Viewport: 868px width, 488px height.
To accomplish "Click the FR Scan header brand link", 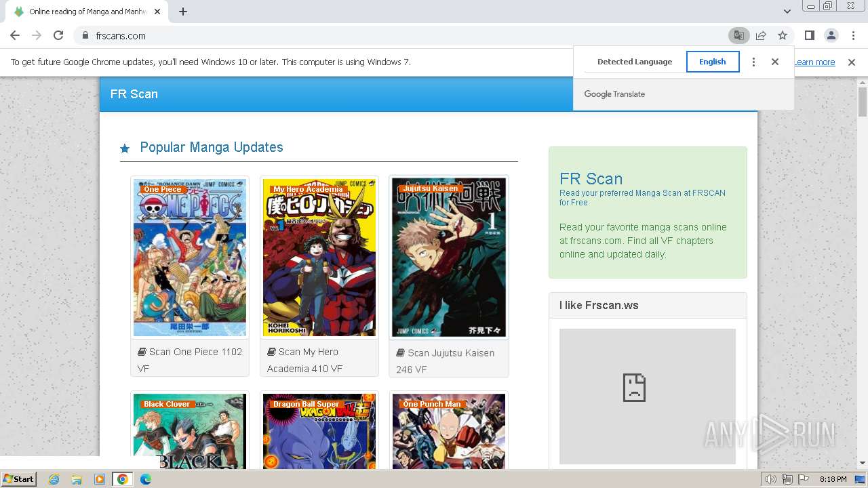I will (134, 94).
